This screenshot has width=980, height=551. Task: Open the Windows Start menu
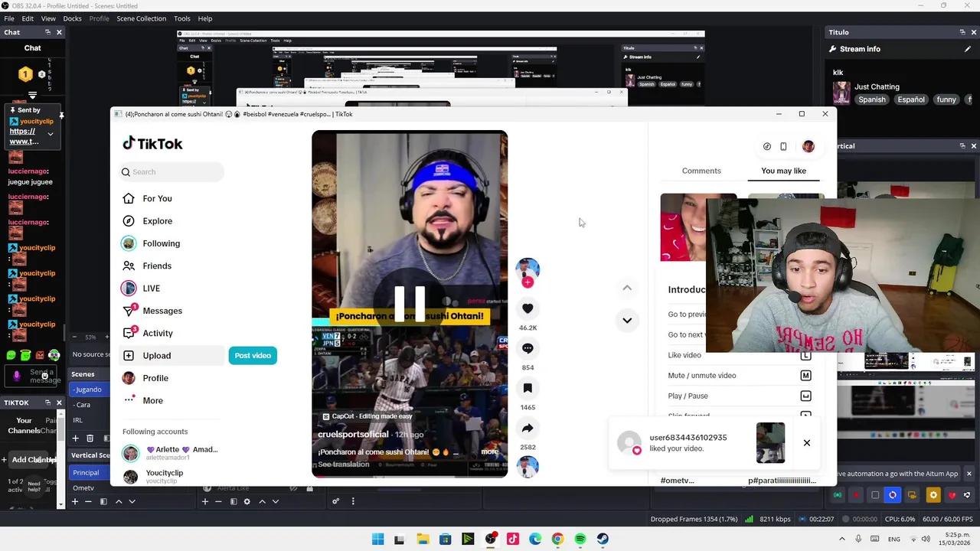coord(378,539)
